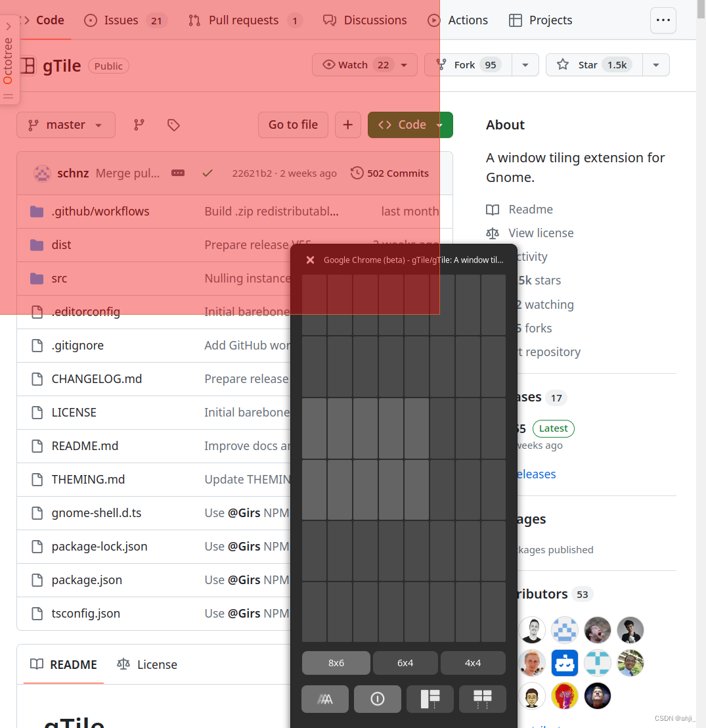Open the src folder
This screenshot has width=706, height=728.
[59, 278]
